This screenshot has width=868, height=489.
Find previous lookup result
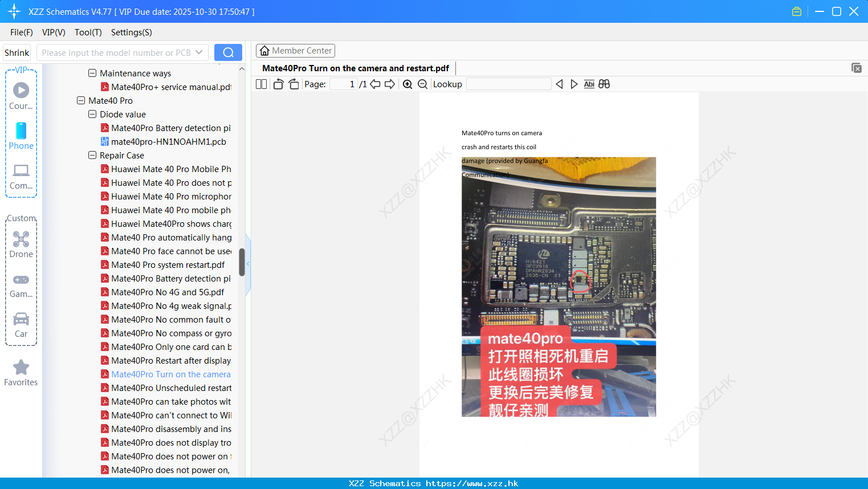click(x=559, y=84)
